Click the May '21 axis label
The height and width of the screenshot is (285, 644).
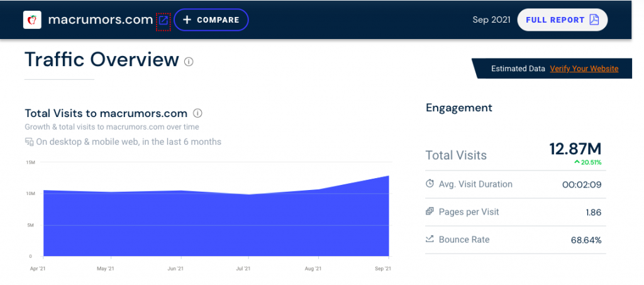point(106,269)
